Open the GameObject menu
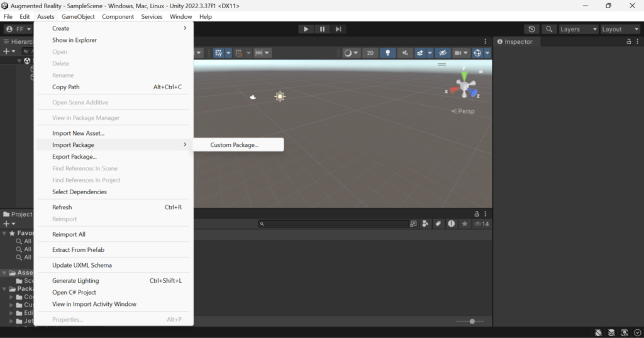The height and width of the screenshot is (338, 644). tap(78, 16)
